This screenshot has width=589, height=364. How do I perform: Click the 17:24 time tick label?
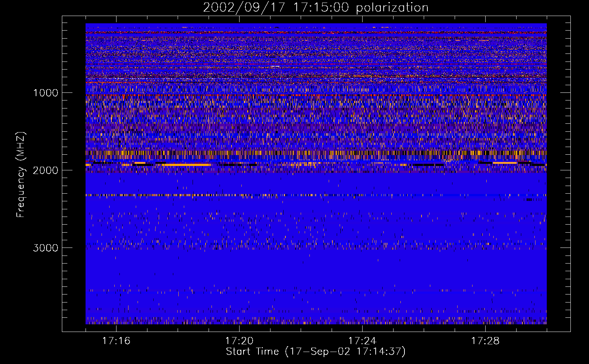tap(362, 341)
